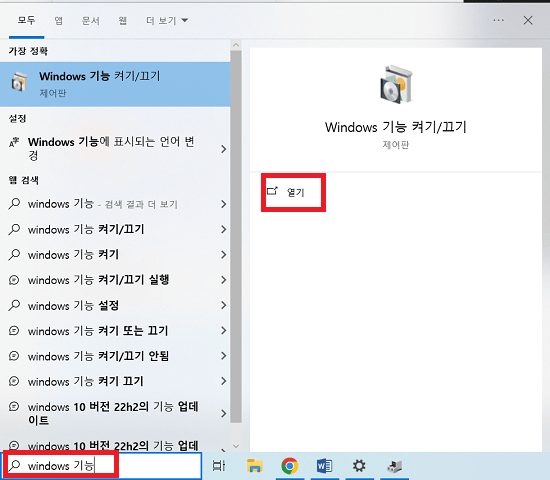The height and width of the screenshot is (480, 550).
Task: Click the scrollbar up arrow
Action: coord(236,45)
